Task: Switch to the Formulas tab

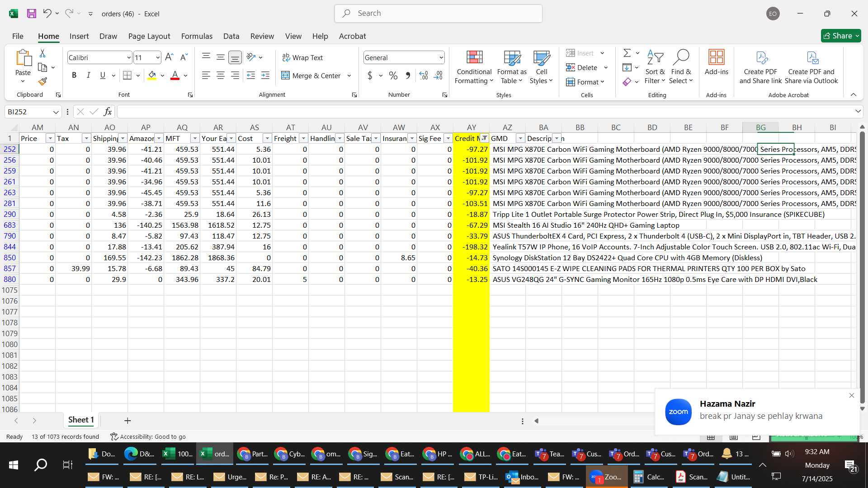Action: (x=197, y=36)
